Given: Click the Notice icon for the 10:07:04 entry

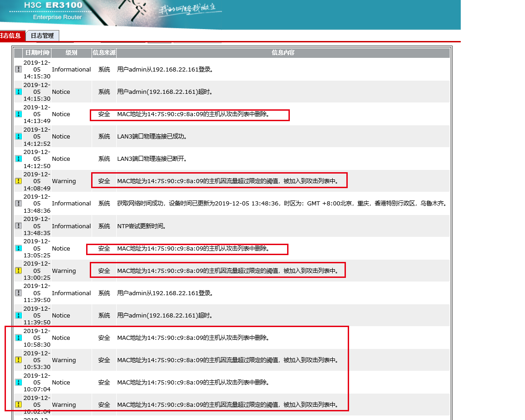Looking at the screenshot, I should 18,382.
